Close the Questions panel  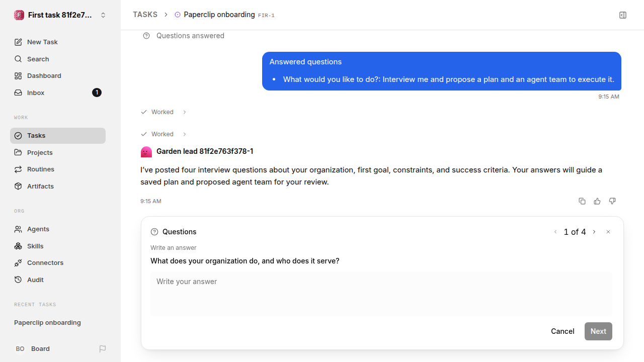[x=608, y=232]
